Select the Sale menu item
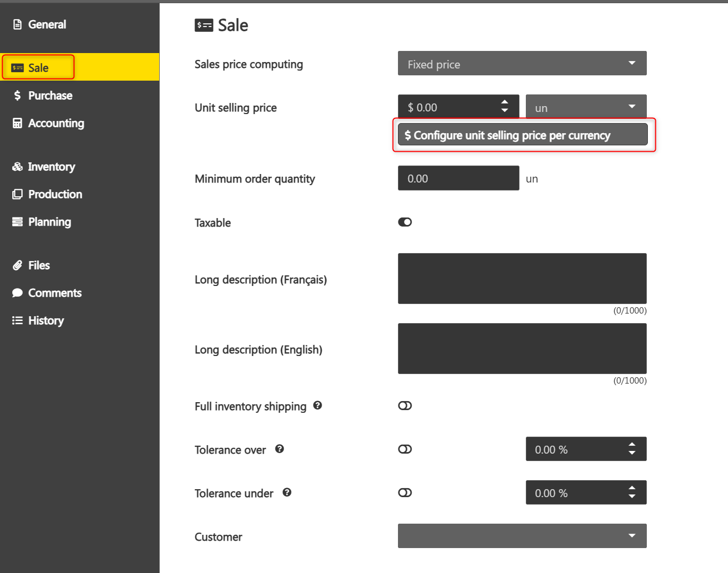The image size is (728, 573). [x=38, y=67]
